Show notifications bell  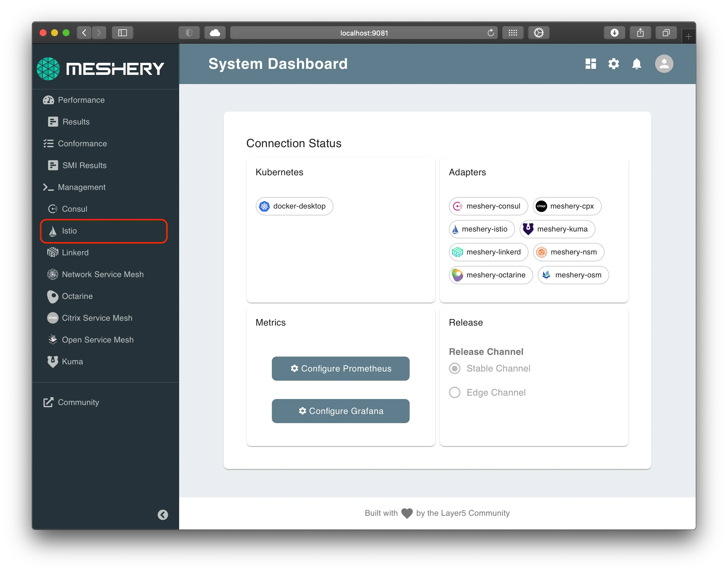point(636,64)
